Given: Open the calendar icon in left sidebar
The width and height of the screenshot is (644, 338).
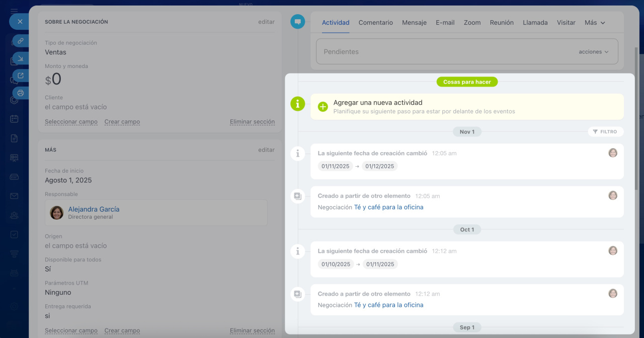Looking at the screenshot, I should (14, 119).
